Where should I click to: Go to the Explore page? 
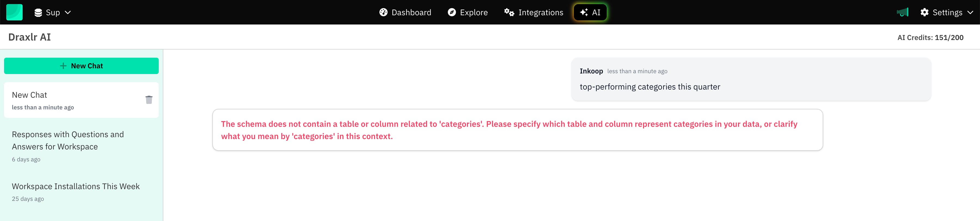[473, 13]
